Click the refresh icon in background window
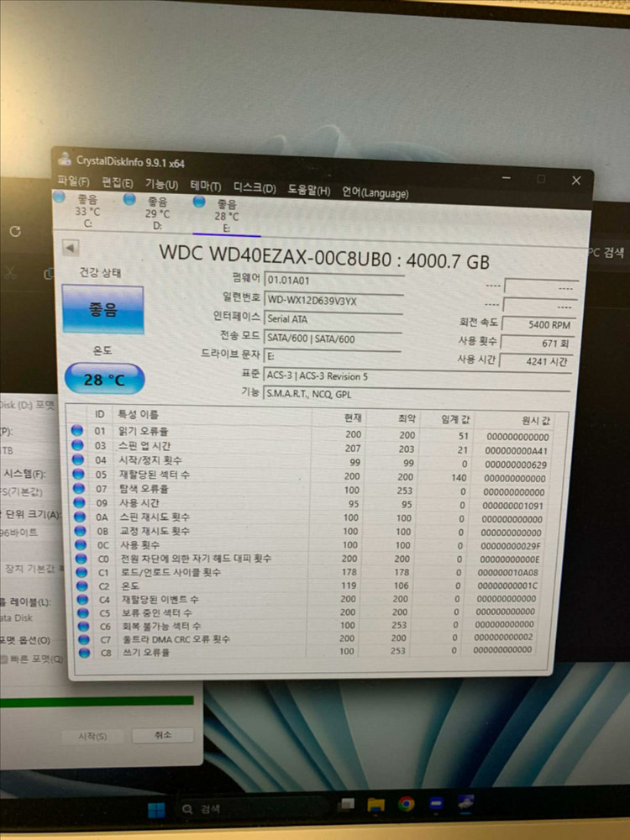 click(15, 232)
